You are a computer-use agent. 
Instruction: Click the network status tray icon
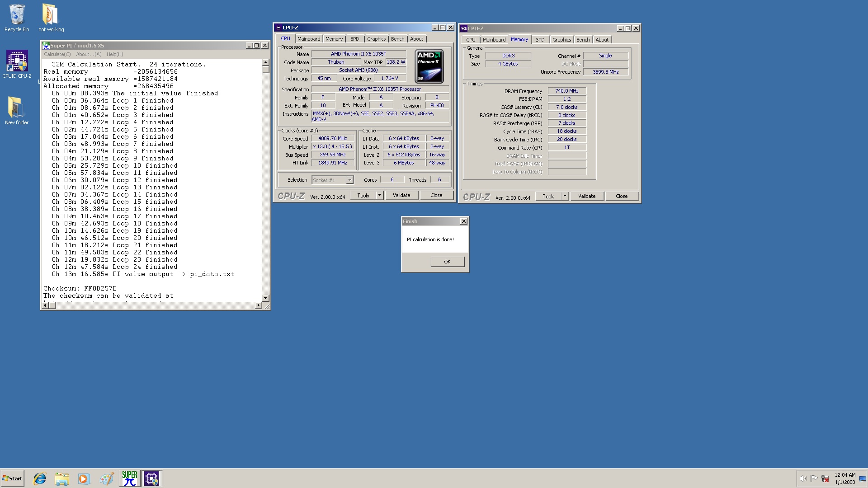pyautogui.click(x=826, y=479)
